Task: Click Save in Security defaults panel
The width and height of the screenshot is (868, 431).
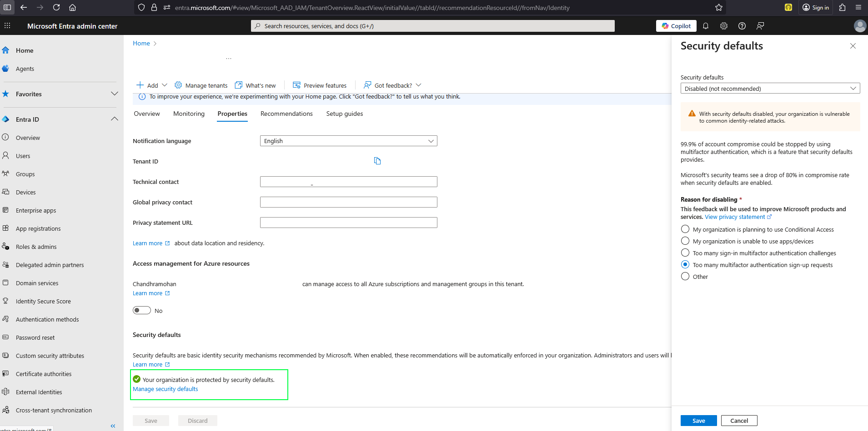Action: (698, 421)
